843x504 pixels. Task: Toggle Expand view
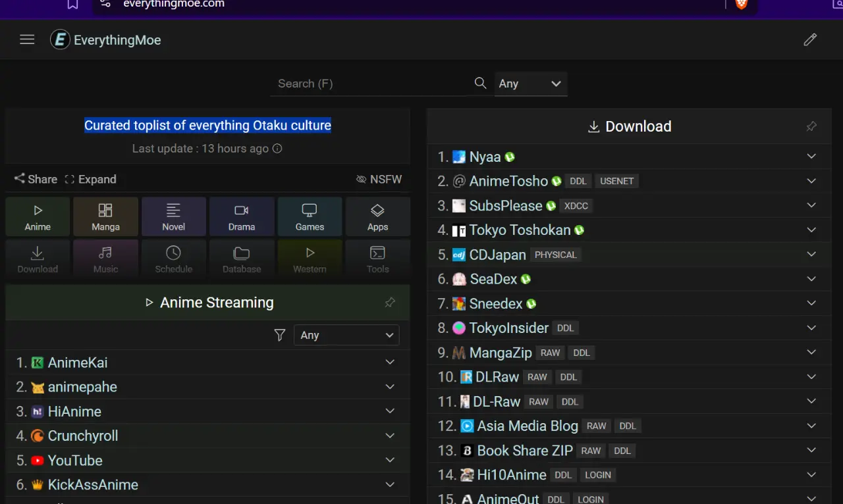[x=90, y=179]
